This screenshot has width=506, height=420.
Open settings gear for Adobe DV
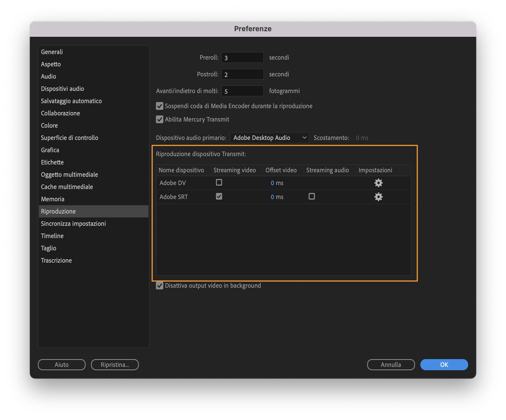coord(378,183)
